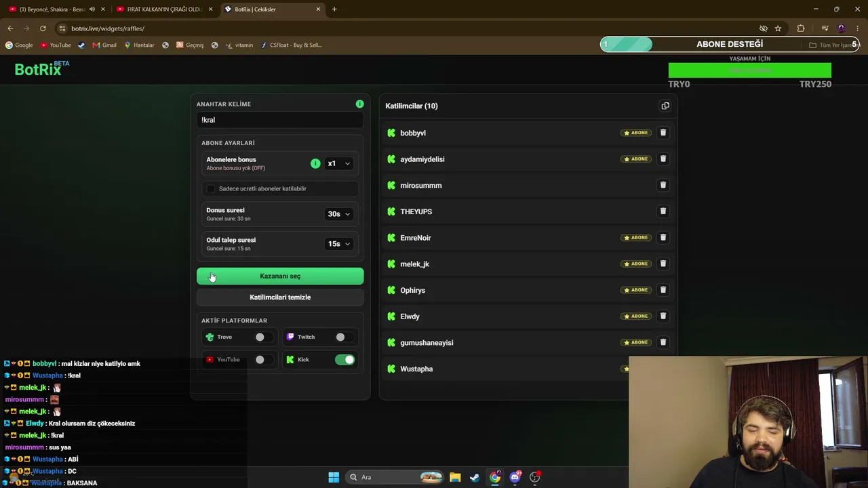Image resolution: width=868 pixels, height=488 pixels.
Task: Open the x1 subscriber bonus dropdown
Action: click(338, 163)
